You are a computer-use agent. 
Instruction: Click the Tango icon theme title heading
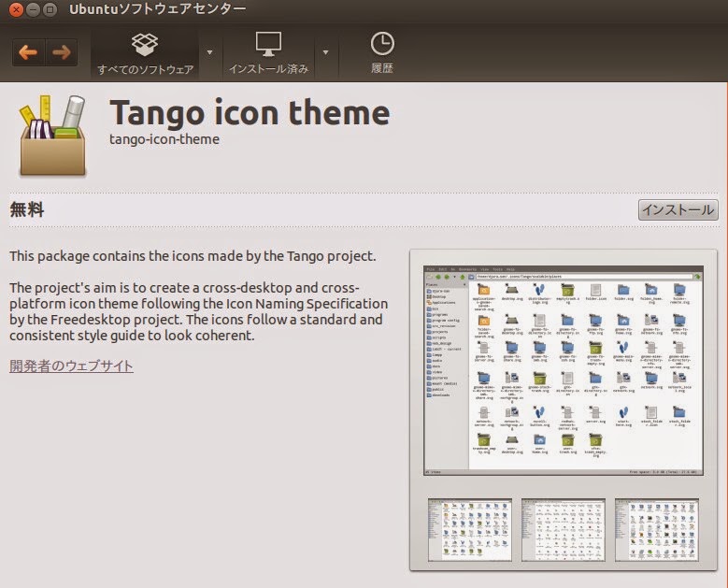250,113
